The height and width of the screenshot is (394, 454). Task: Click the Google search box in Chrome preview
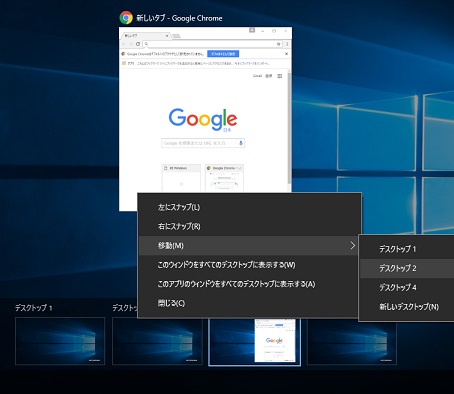click(x=203, y=143)
